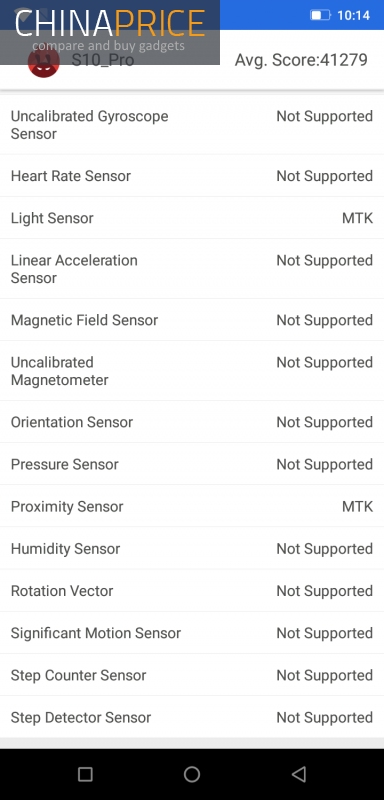
Task: Tap the Android home circle button
Action: point(192,774)
